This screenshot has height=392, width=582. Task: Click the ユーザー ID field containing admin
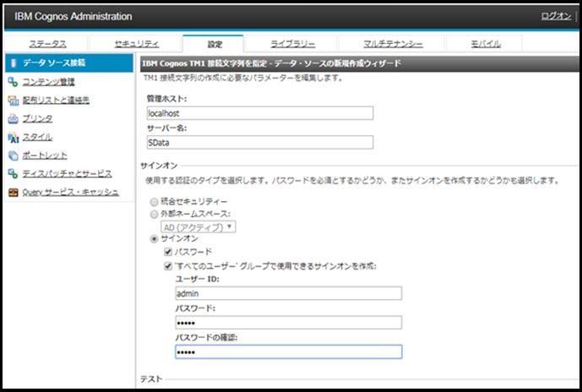(288, 293)
